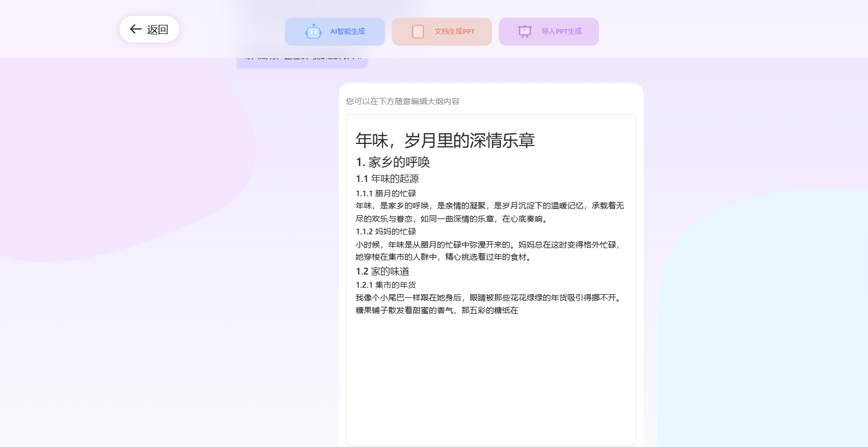Click the hint 您可以在下方随意编辑大纲内容
Screen dimensions: 868x447
click(x=403, y=101)
